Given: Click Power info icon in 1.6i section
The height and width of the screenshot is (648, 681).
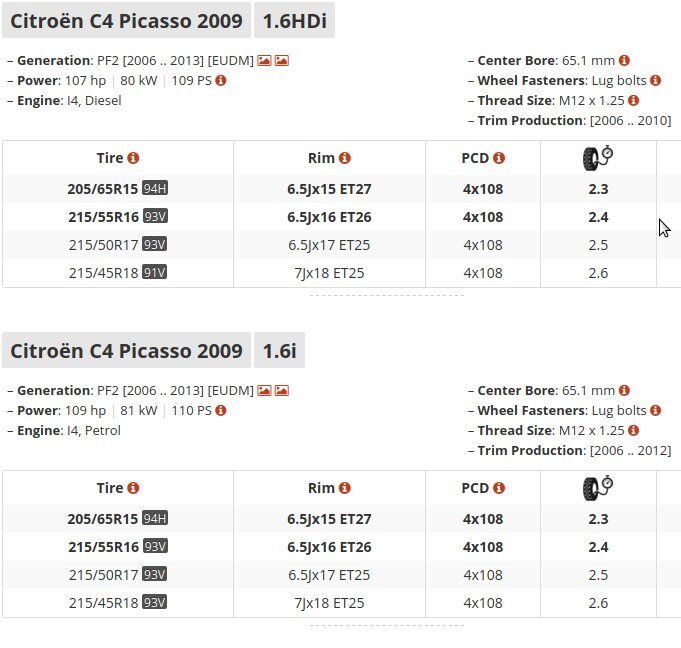Looking at the screenshot, I should (220, 410).
